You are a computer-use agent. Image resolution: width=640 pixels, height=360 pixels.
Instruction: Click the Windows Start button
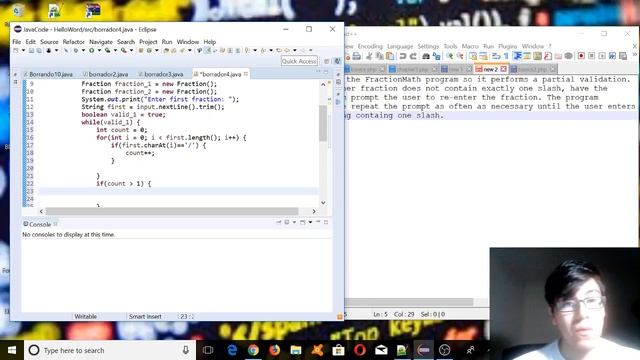(12, 350)
